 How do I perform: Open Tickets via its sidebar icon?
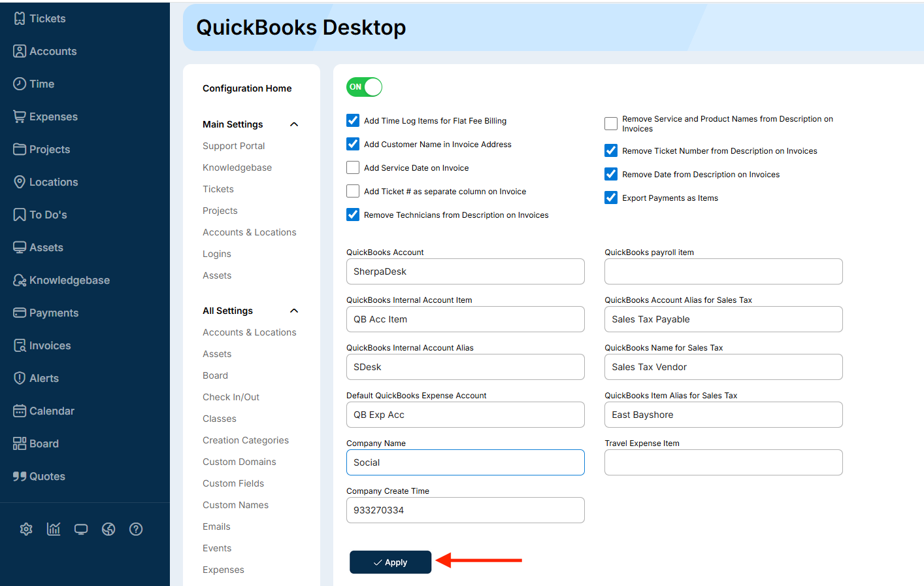pyautogui.click(x=20, y=18)
